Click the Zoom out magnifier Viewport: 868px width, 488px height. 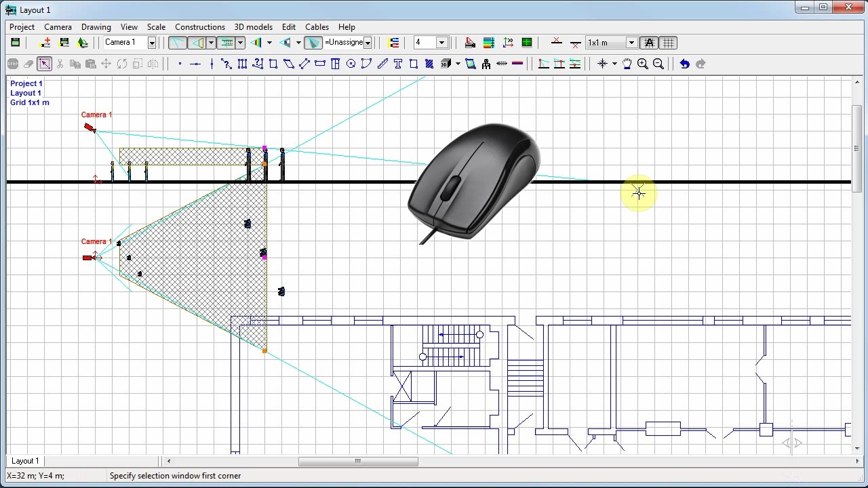pos(658,64)
